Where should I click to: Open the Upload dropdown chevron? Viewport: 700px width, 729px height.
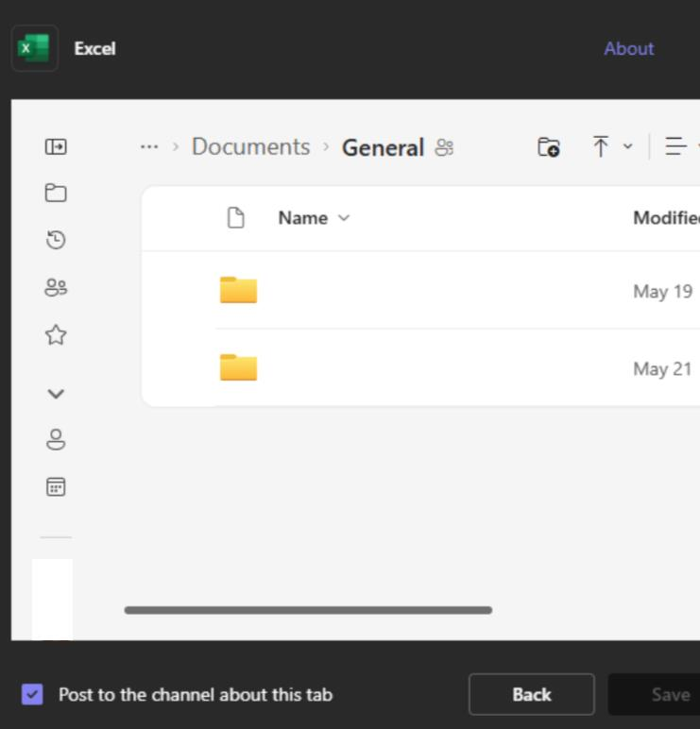pos(627,147)
